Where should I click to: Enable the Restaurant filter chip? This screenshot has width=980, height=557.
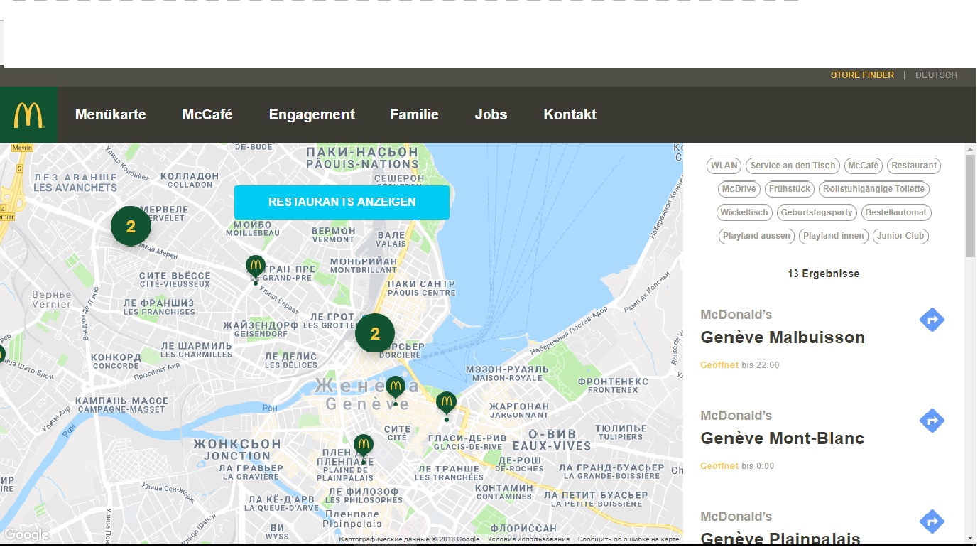pyautogui.click(x=914, y=166)
